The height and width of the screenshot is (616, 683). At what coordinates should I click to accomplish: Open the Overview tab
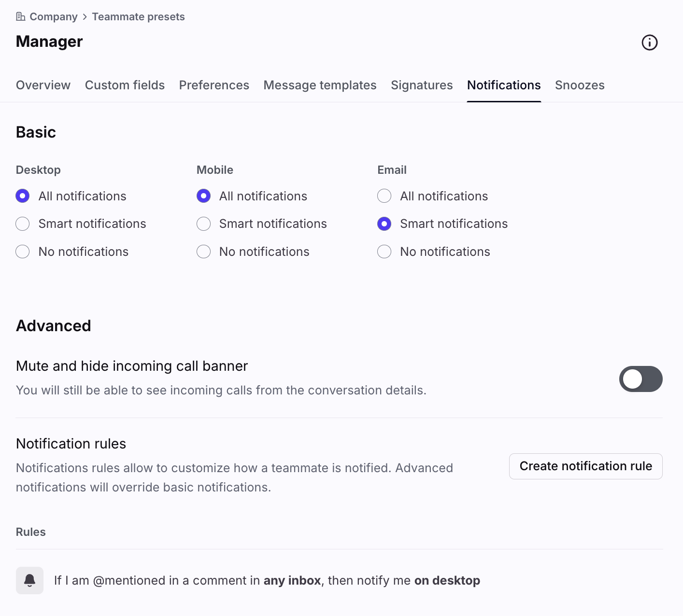tap(43, 85)
